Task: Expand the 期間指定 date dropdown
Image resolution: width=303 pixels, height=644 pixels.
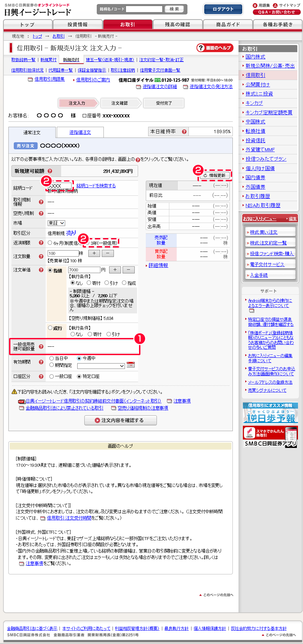Action: point(101,366)
